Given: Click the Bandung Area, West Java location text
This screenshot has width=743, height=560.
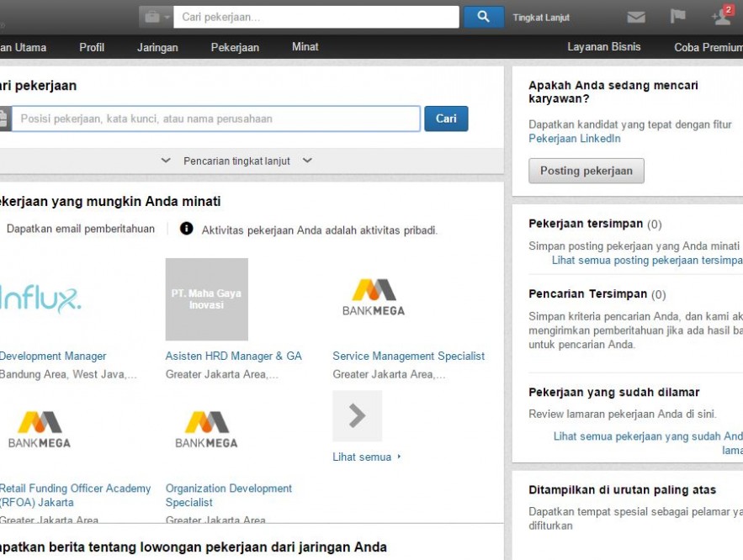Looking at the screenshot, I should [x=68, y=374].
